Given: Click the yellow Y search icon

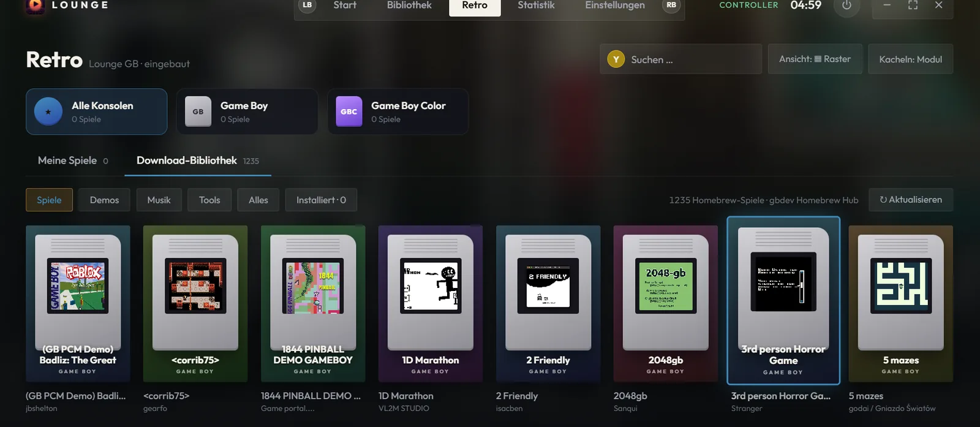Looking at the screenshot, I should (x=616, y=59).
